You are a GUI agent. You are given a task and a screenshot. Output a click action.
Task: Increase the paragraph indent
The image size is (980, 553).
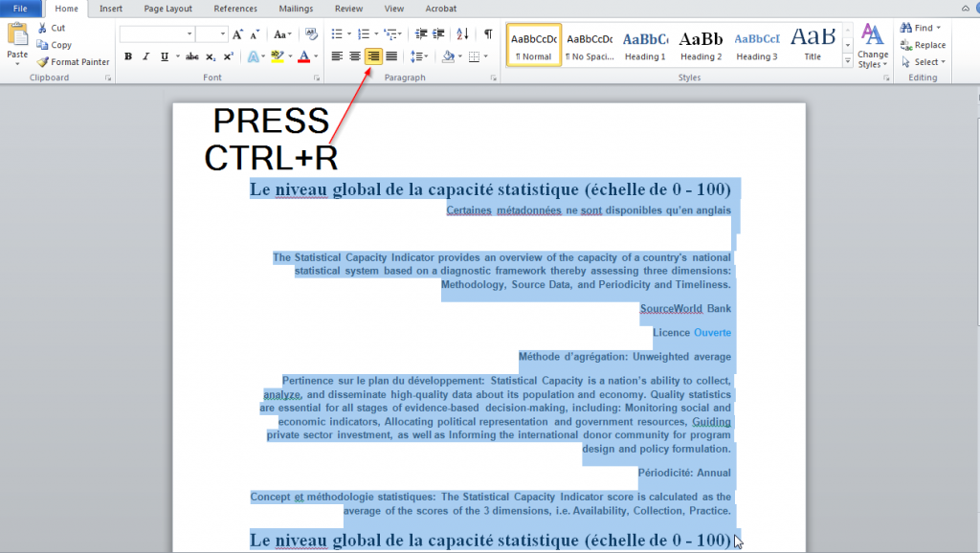[x=438, y=34]
